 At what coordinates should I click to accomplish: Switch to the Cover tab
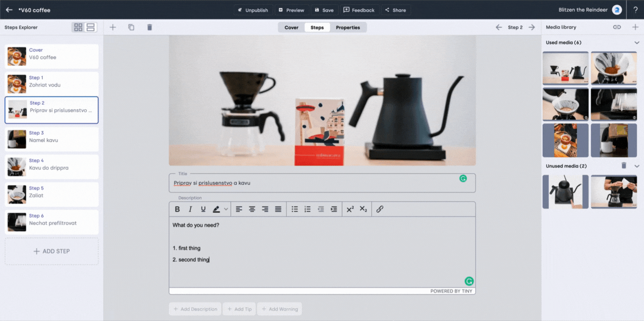click(291, 28)
